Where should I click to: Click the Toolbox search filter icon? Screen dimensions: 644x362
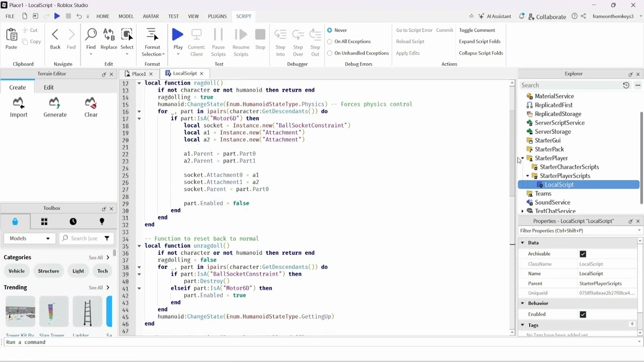(107, 238)
